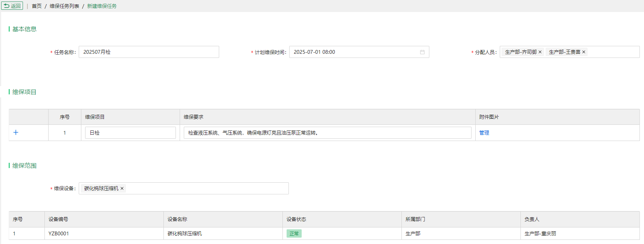
Task: Click the 维保范围 section heading
Action: 24,165
